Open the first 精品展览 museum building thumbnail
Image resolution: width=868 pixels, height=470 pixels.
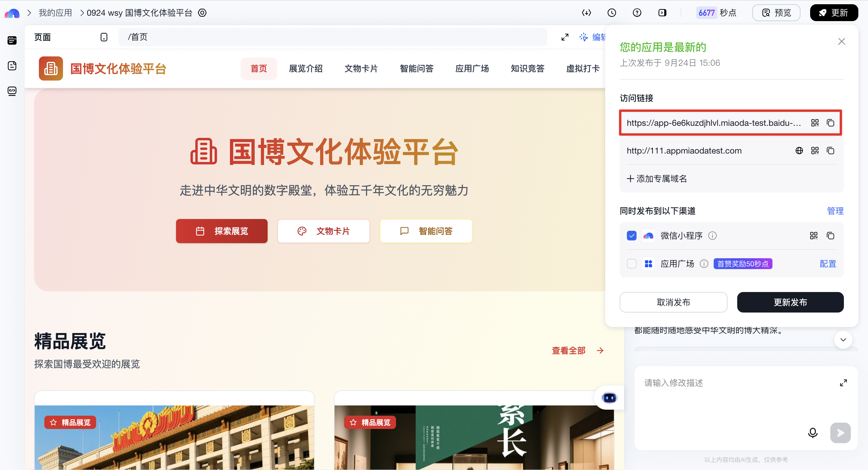pyautogui.click(x=174, y=437)
